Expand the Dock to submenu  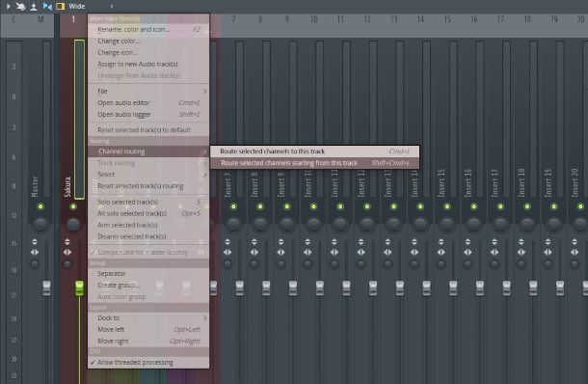tap(148, 318)
